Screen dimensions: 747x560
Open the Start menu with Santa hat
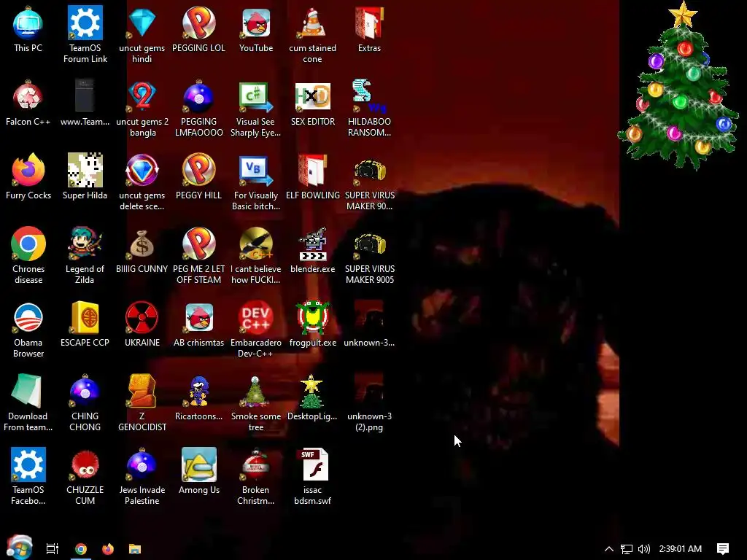coord(20,547)
